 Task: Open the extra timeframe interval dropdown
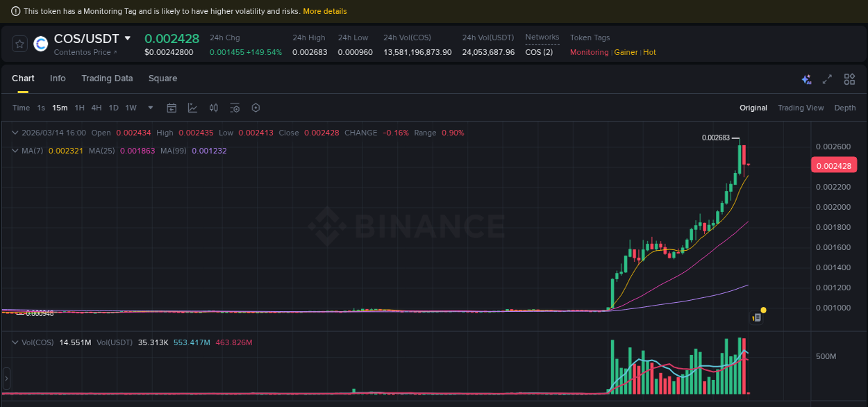[150, 108]
